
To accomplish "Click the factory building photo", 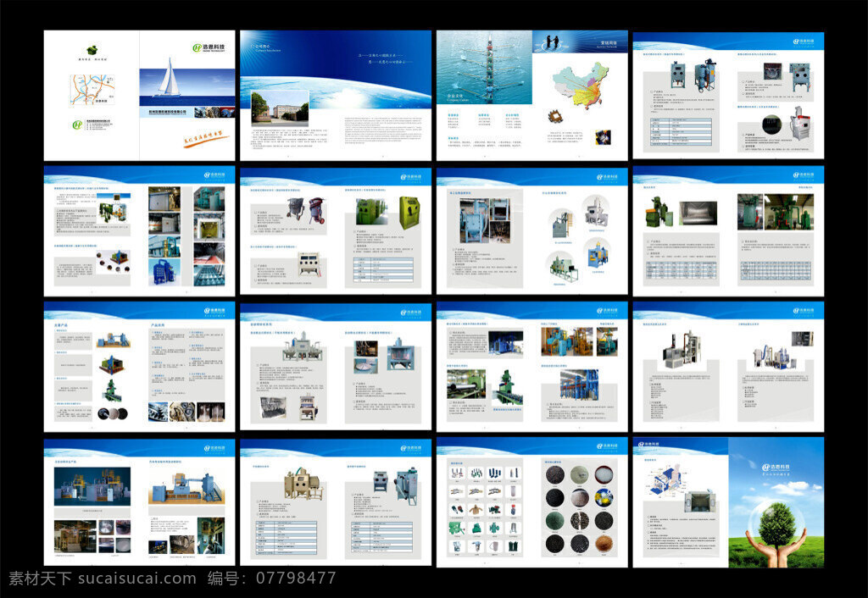I will click(280, 108).
